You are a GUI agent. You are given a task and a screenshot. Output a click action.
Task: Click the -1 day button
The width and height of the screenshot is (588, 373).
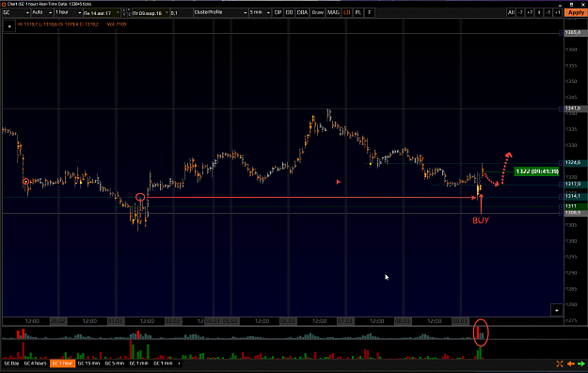click(548, 12)
